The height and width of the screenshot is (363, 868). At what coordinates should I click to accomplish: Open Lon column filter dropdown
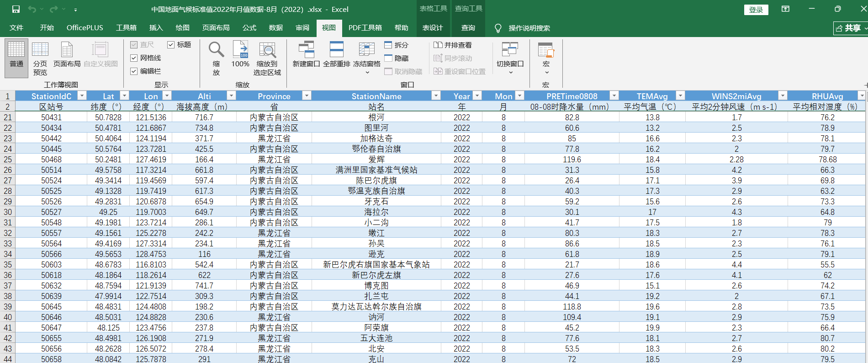pyautogui.click(x=167, y=96)
